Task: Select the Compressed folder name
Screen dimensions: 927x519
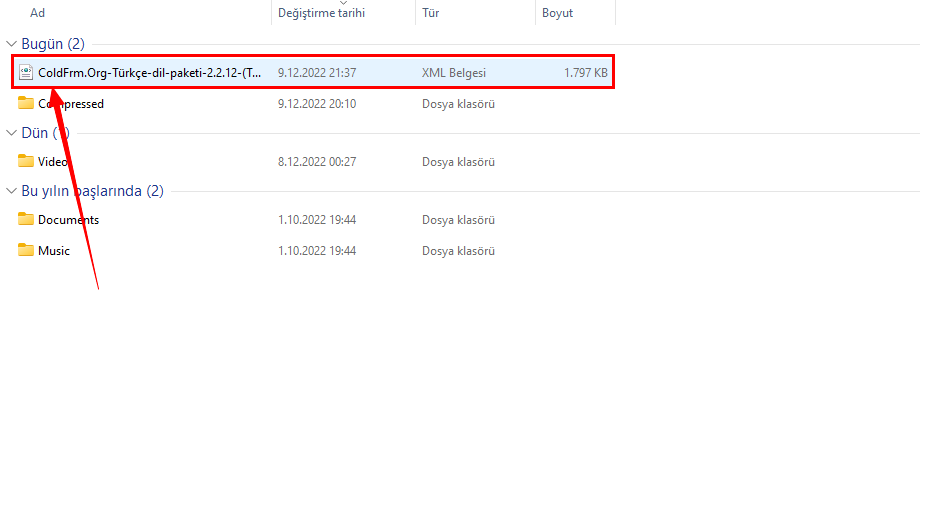Action: click(72, 104)
